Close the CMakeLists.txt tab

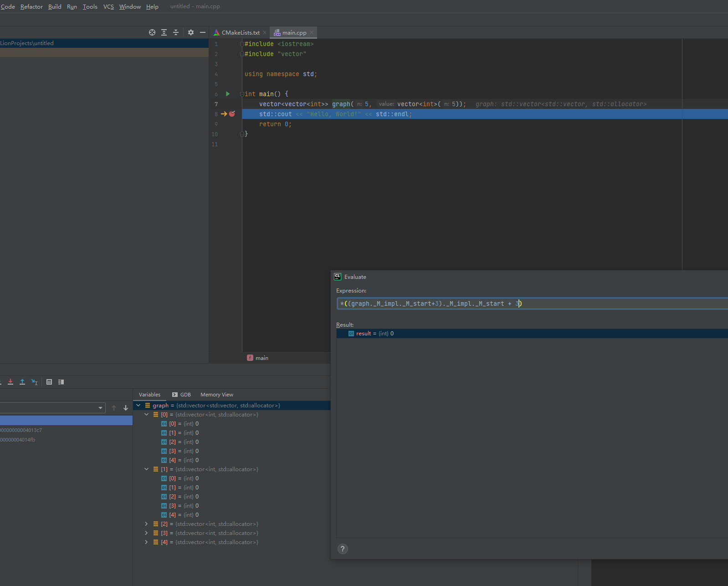pos(265,32)
